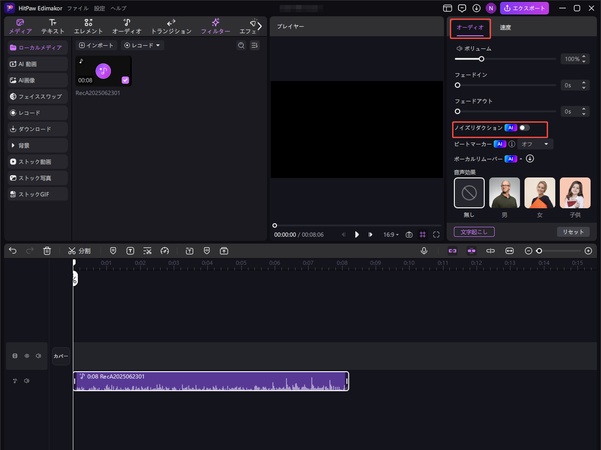The width and height of the screenshot is (601, 450).
Task: Delete the selected clip with the trash icon
Action: (x=47, y=251)
